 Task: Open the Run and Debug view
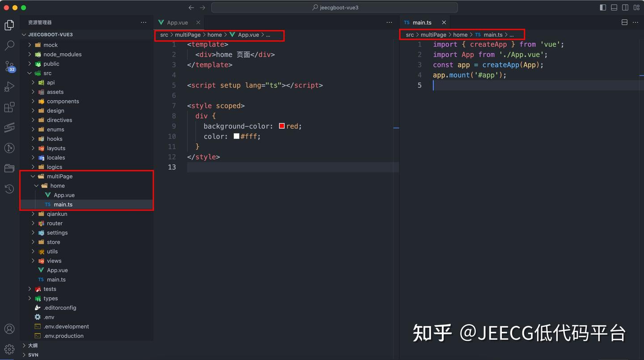point(9,87)
